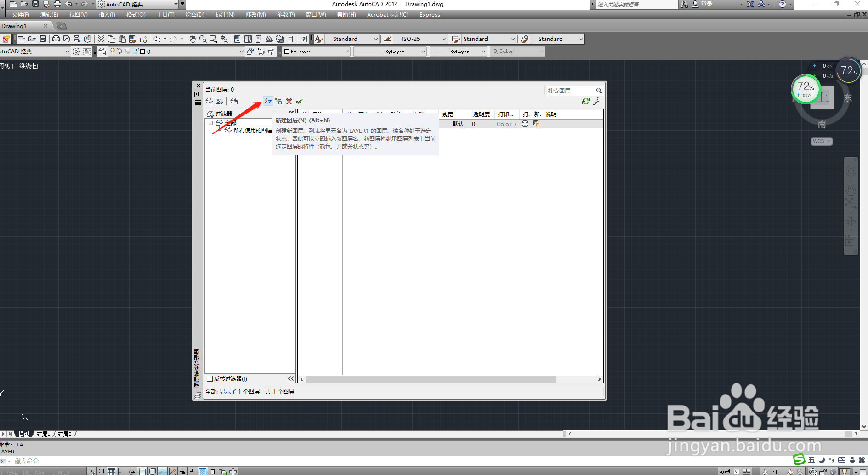The height and width of the screenshot is (475, 868).
Task: Toggle layer 0 plot printer icon
Action: tap(525, 124)
